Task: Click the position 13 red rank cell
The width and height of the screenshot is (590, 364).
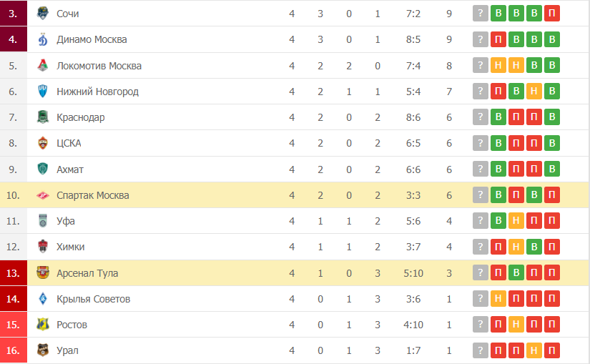Action: pos(14,273)
